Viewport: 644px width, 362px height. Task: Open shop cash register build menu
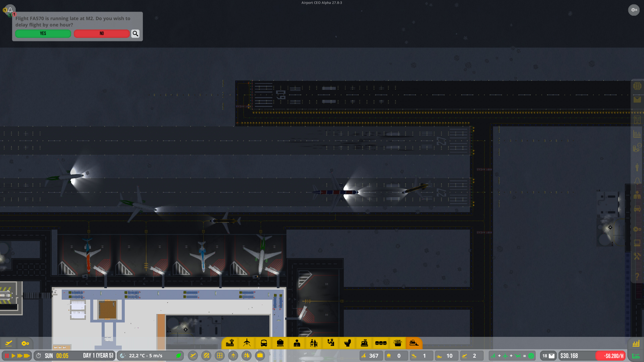pyautogui.click(x=364, y=343)
